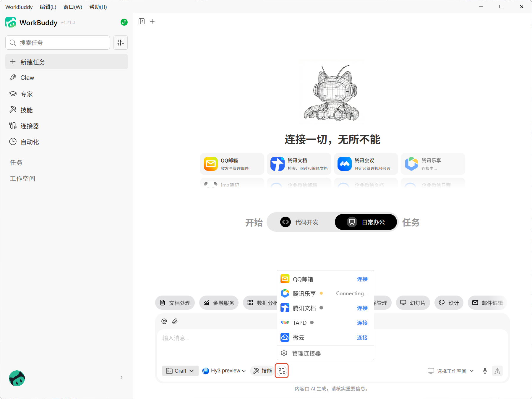
Task: Switch to 代码开发 mode
Action: pyautogui.click(x=300, y=222)
